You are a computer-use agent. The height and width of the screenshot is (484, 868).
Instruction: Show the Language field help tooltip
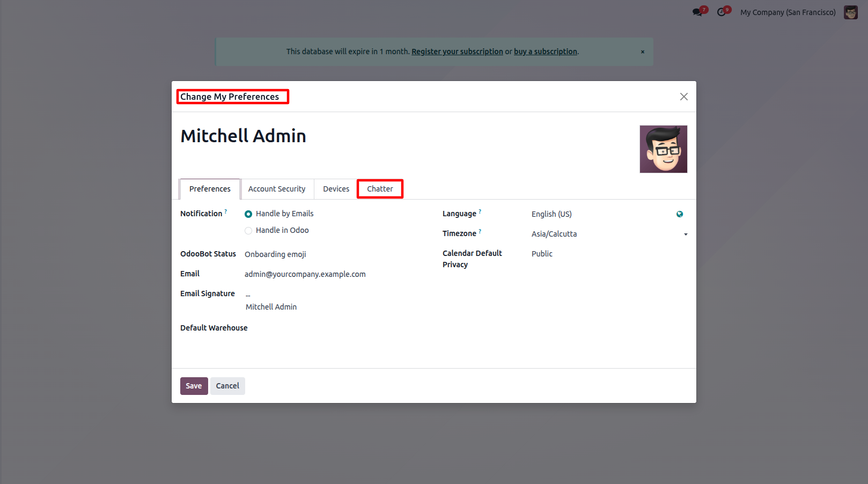480,211
